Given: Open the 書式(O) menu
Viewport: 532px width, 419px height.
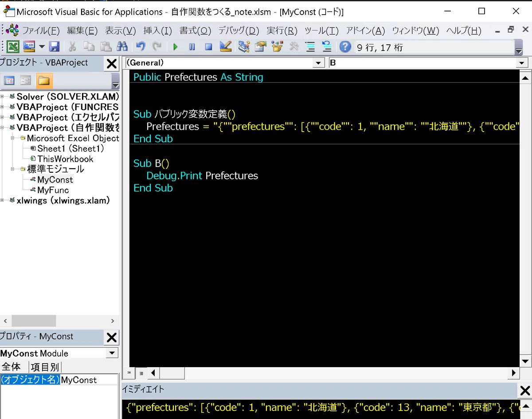Looking at the screenshot, I should tap(195, 31).
